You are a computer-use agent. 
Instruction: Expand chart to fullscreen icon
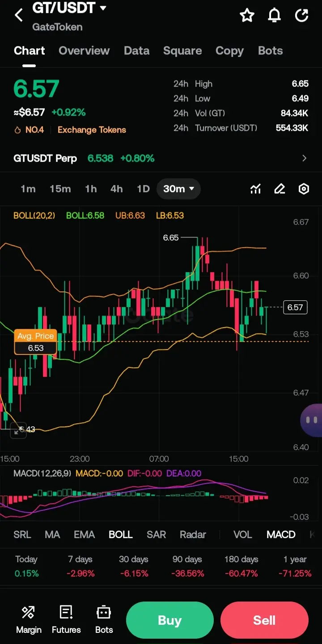tap(18, 431)
